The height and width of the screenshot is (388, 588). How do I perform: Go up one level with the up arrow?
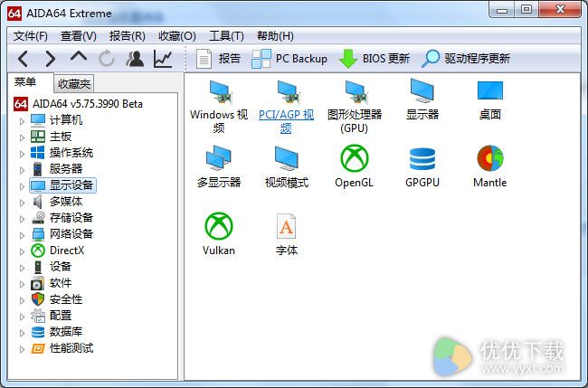79,57
